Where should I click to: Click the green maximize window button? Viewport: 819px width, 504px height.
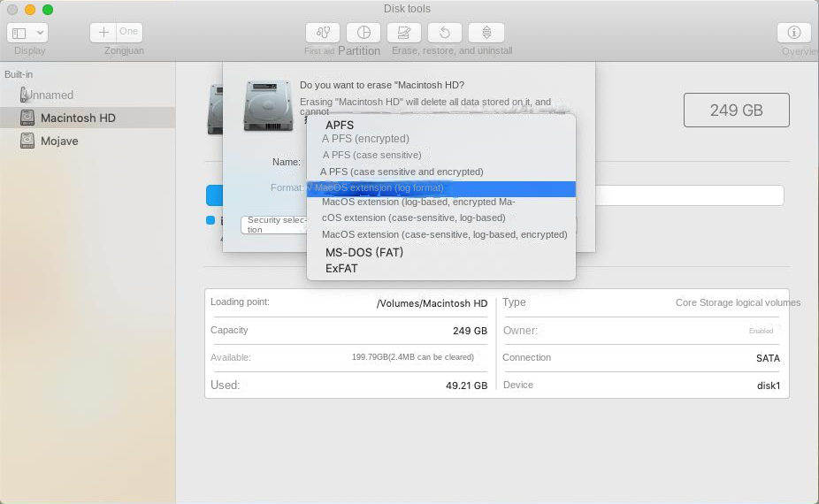tap(48, 10)
